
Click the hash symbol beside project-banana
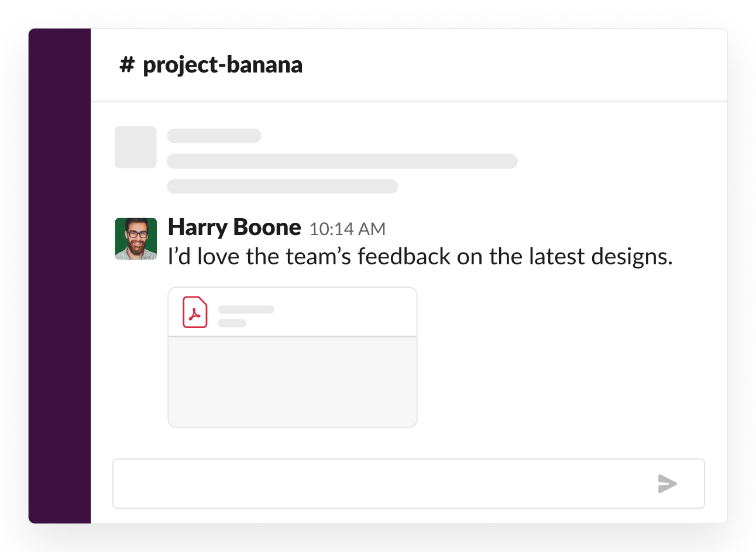[127, 65]
